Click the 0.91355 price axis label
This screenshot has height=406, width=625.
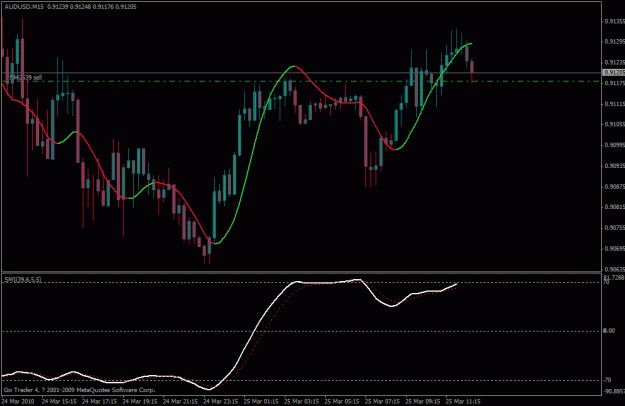pos(614,21)
